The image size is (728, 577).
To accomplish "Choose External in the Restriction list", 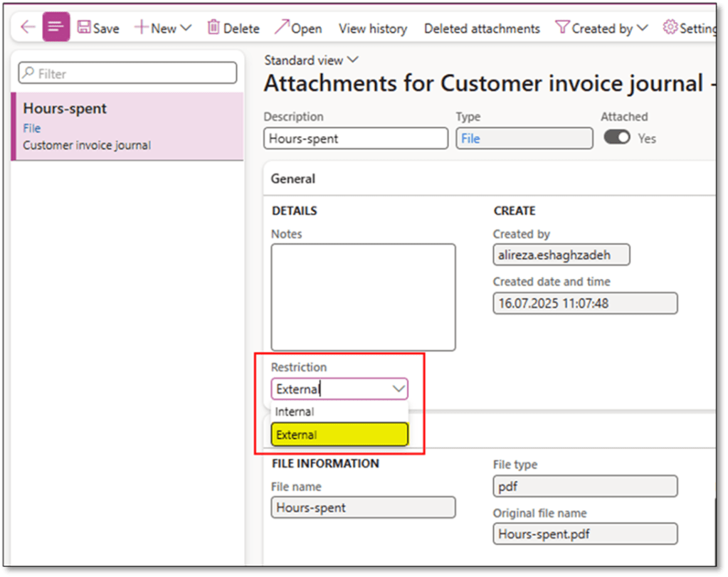I will (x=339, y=435).
